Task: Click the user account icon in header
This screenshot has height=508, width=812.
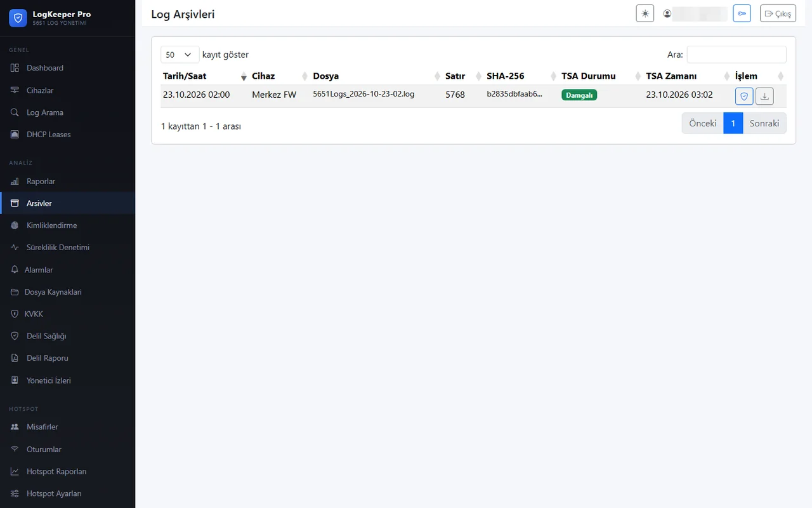Action: coord(667,13)
